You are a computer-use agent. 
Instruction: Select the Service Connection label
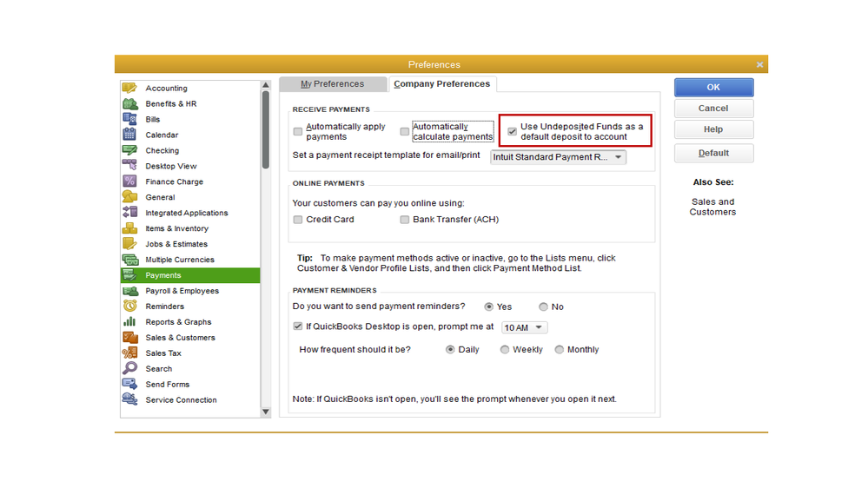tap(181, 399)
